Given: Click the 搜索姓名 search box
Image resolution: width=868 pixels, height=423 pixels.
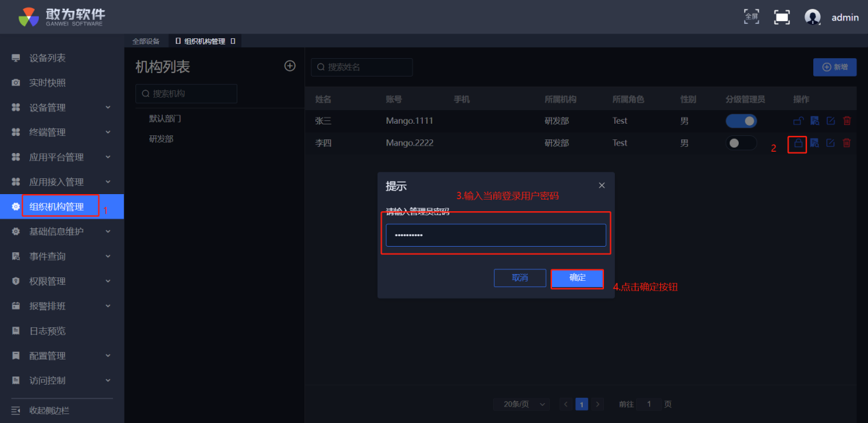Looking at the screenshot, I should 362,67.
